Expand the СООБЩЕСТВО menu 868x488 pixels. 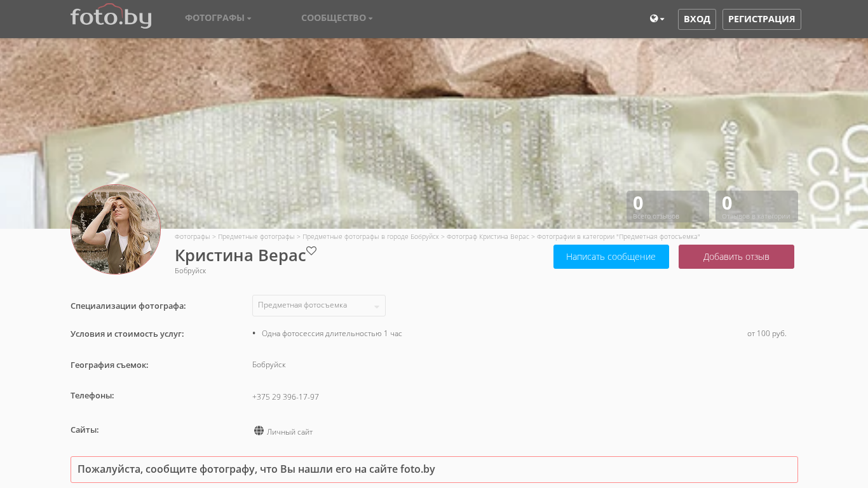[x=337, y=18]
